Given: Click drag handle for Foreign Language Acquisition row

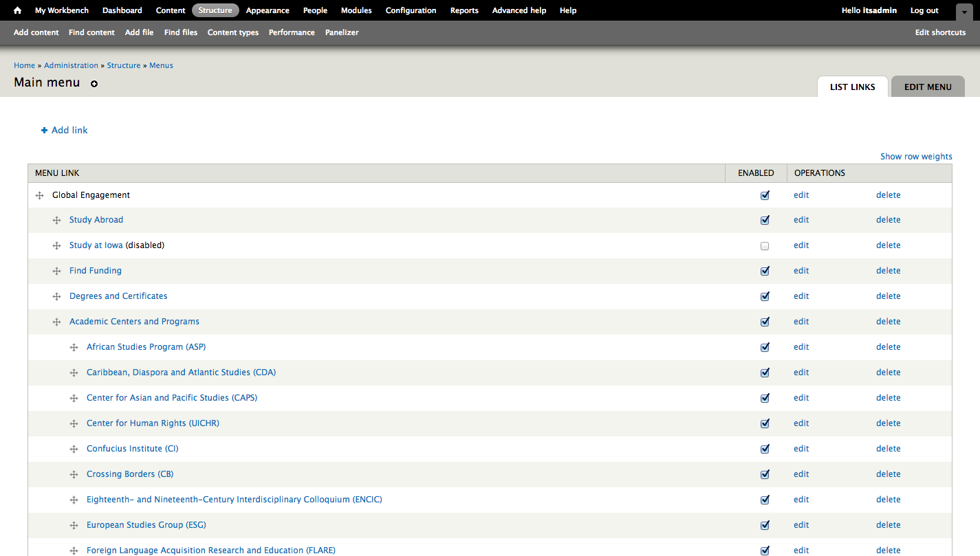Looking at the screenshot, I should coord(74,551).
